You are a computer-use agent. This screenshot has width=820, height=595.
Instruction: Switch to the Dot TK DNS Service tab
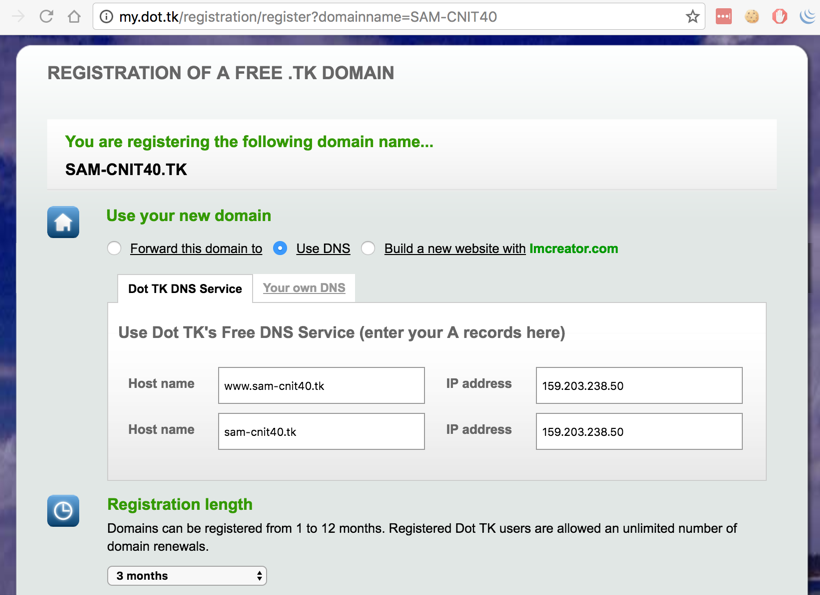pos(185,289)
